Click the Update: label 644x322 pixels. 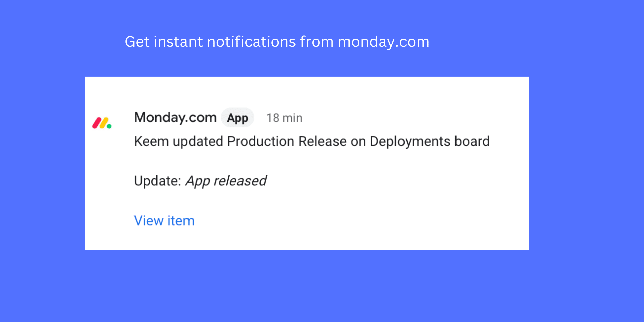(x=157, y=181)
